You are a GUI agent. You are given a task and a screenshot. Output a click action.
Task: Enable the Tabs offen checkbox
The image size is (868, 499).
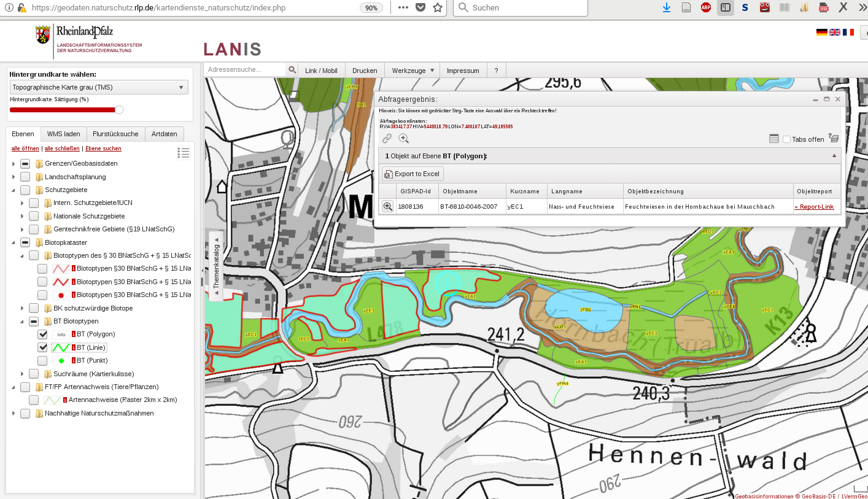786,139
